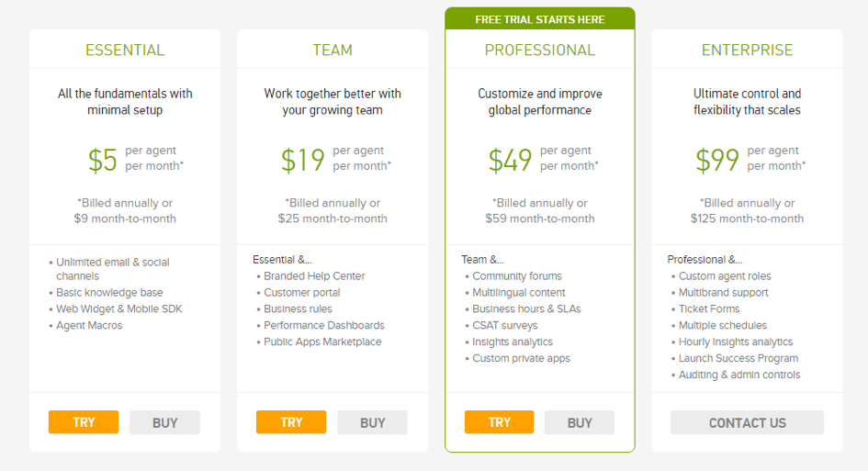Screen dimensions: 868x471
Task: Click BUY in the Professional plan
Action: (580, 422)
